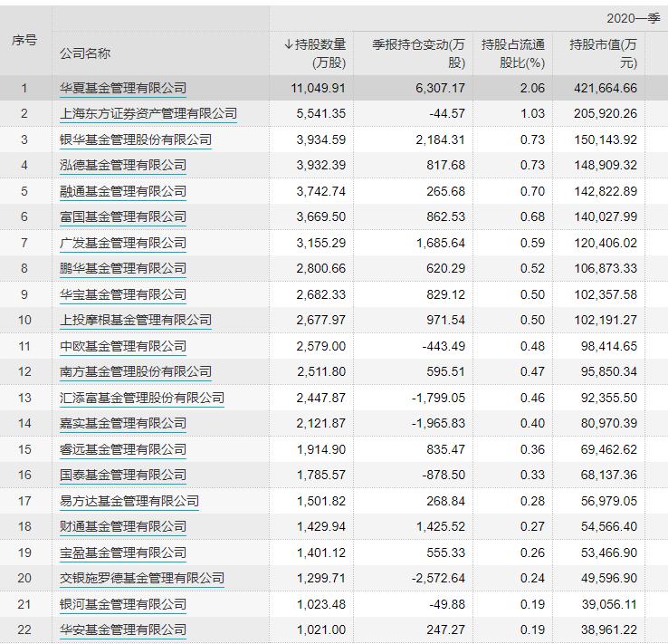Open 广发基金管理有限公司 link
The image size is (668, 644).
(x=123, y=243)
